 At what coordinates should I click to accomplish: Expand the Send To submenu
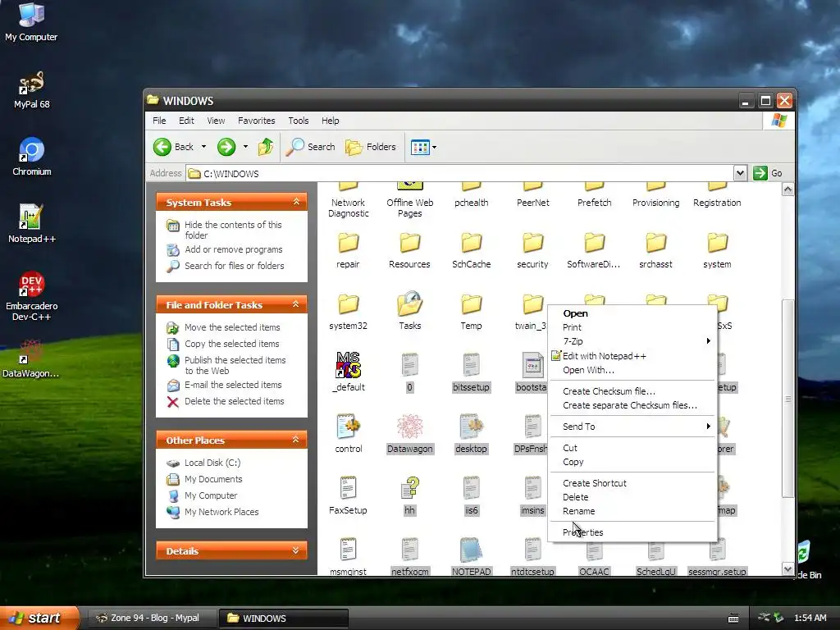coord(632,427)
